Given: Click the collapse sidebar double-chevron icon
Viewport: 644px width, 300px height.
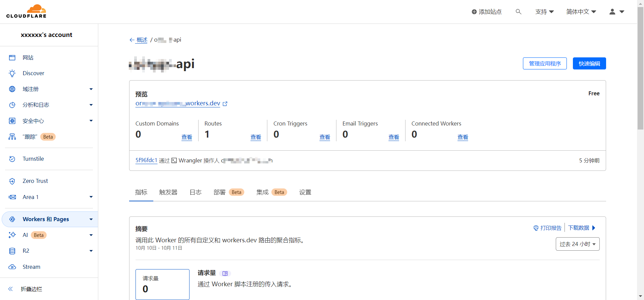Looking at the screenshot, I should coord(10,289).
